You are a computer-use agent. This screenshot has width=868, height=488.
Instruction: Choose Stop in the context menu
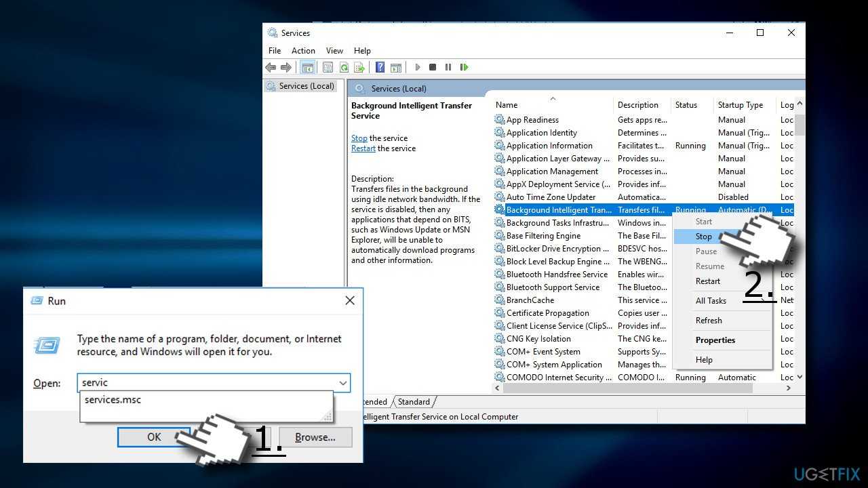[x=703, y=237]
